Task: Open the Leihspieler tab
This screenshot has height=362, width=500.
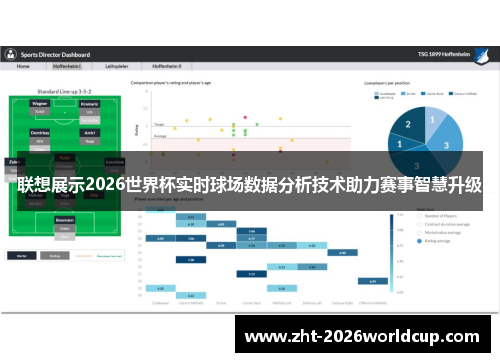Action: point(117,66)
